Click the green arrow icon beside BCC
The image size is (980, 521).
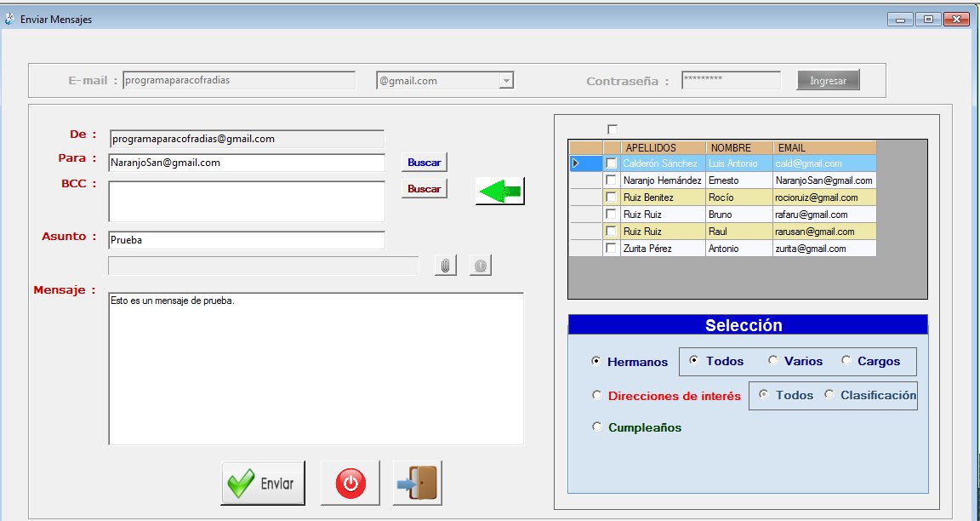[x=499, y=192]
